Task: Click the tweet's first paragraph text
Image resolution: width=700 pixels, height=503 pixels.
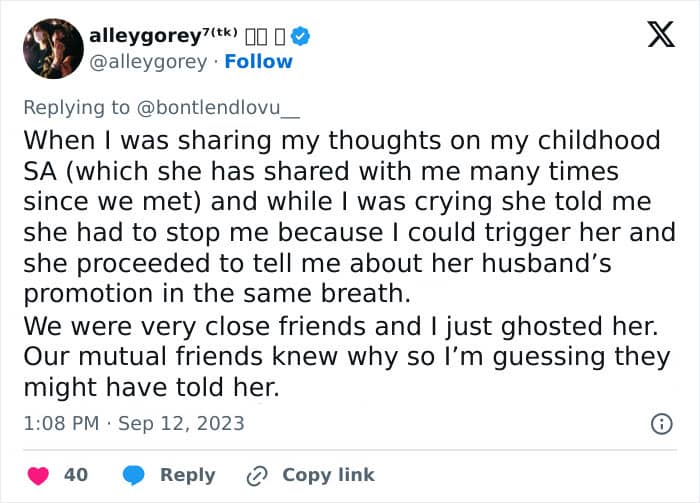Action: (350, 217)
